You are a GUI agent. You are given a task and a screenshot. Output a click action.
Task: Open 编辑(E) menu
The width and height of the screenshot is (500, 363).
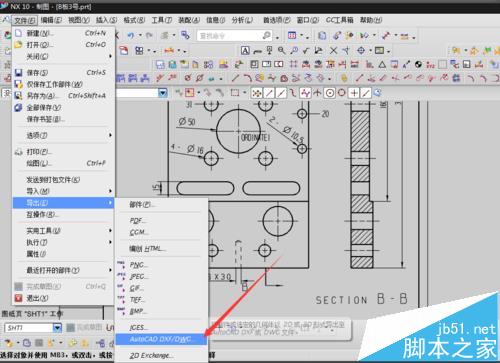pyautogui.click(x=51, y=20)
